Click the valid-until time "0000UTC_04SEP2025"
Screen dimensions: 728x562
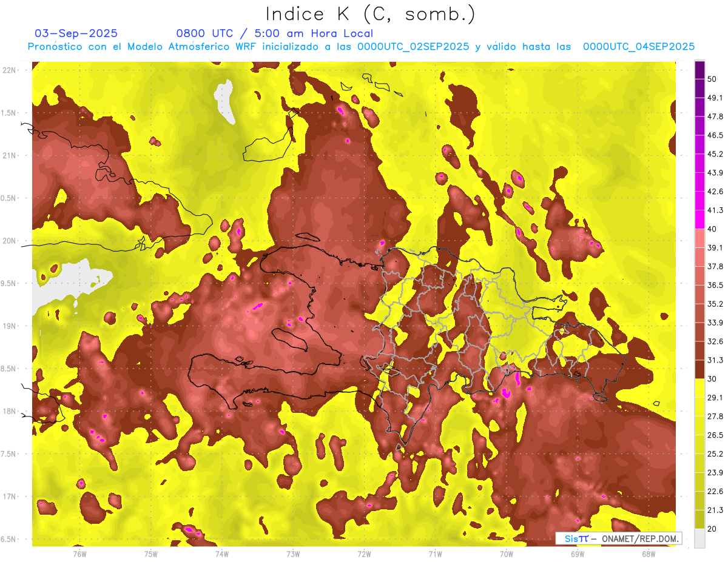639,47
